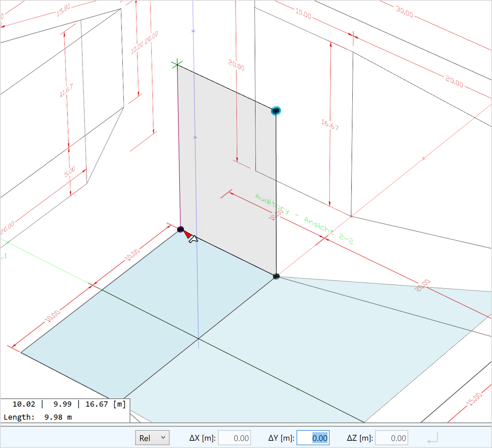
Task: Click the ΔZ [m] input field
Action: pos(391,438)
